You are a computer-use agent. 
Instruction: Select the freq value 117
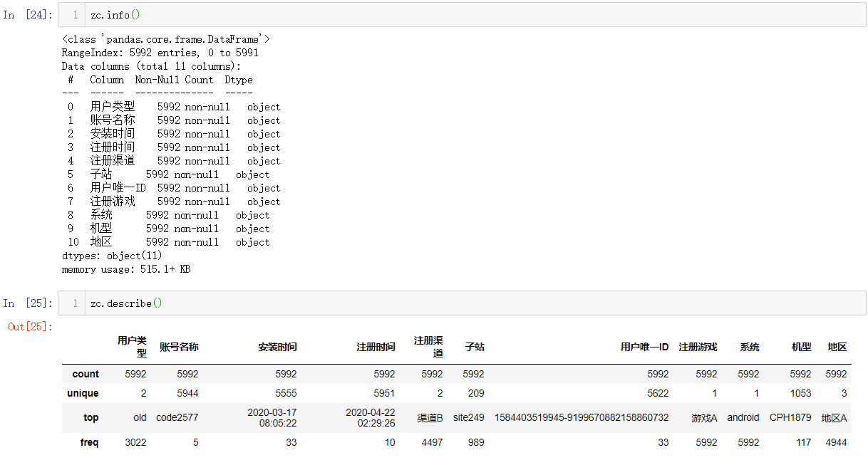coord(804,442)
